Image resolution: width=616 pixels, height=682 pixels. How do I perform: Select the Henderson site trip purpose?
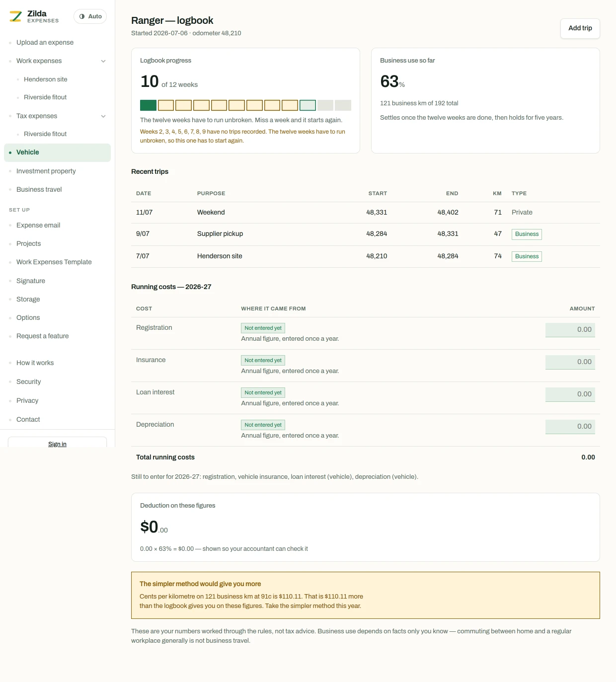pyautogui.click(x=220, y=256)
